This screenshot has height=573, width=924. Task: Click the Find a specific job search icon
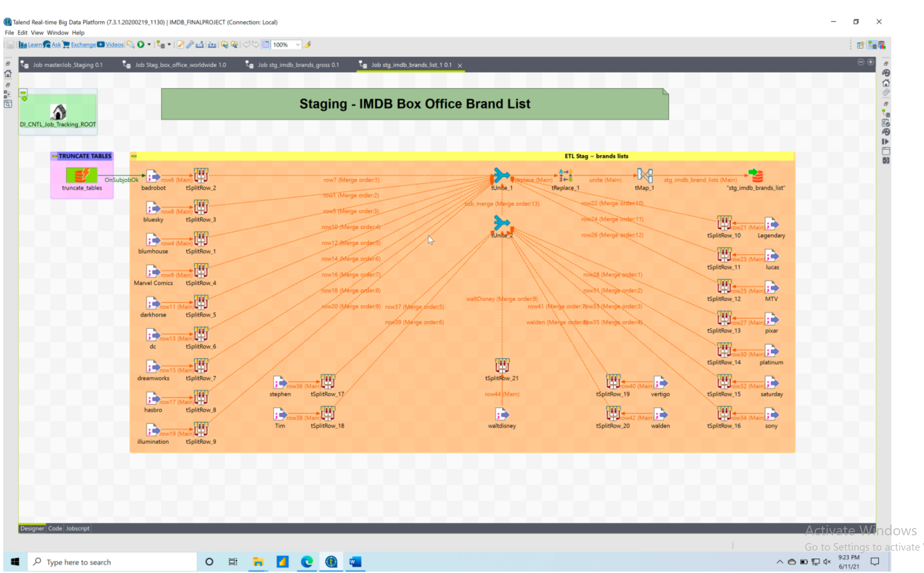[131, 45]
